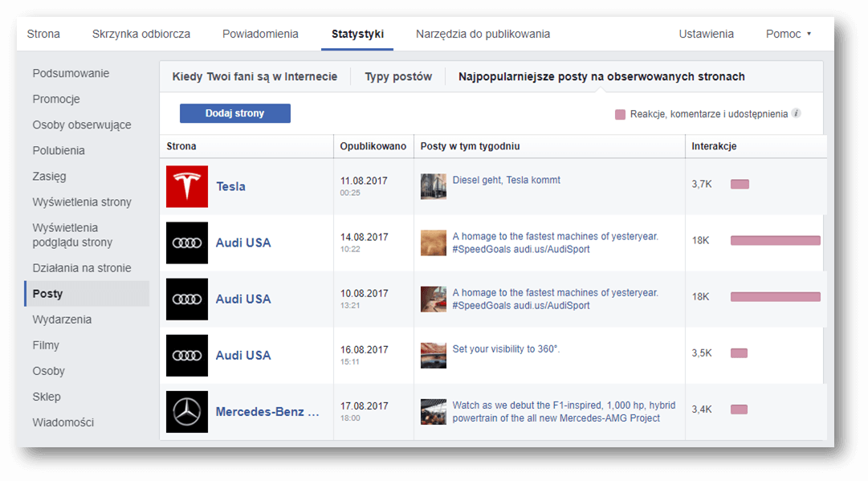Viewport: 868px width, 481px height.
Task: Select Osoby obserwujące in the sidebar
Action: (x=82, y=124)
